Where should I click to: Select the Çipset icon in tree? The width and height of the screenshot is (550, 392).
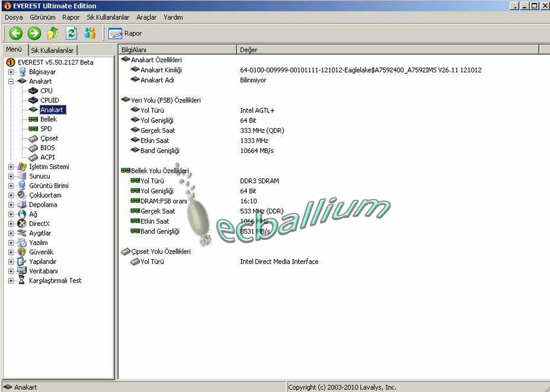[33, 138]
